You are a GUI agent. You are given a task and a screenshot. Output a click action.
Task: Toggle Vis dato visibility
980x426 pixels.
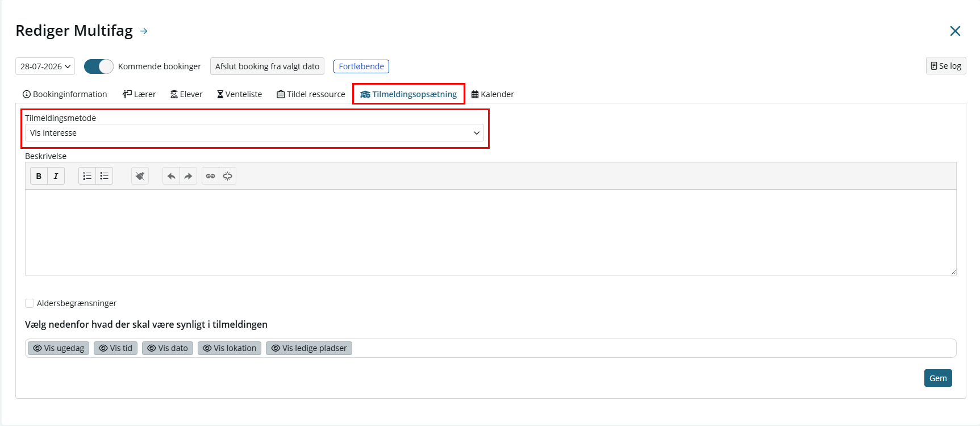coord(168,348)
